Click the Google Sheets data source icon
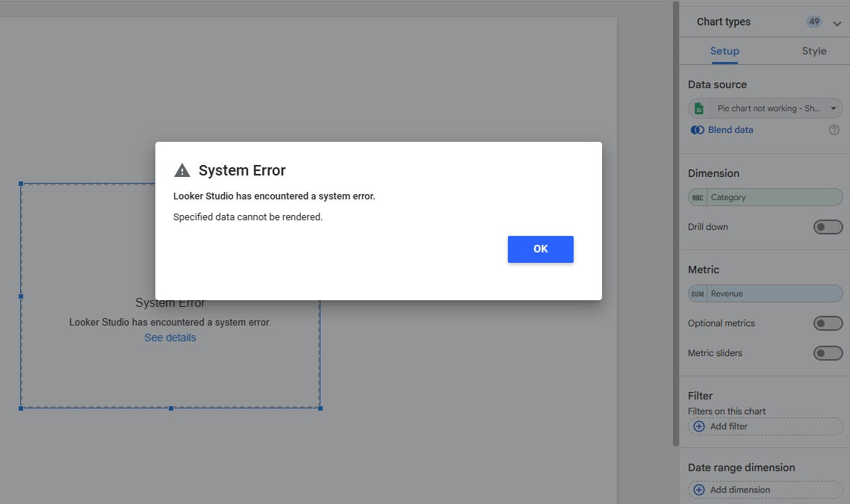 tap(699, 108)
